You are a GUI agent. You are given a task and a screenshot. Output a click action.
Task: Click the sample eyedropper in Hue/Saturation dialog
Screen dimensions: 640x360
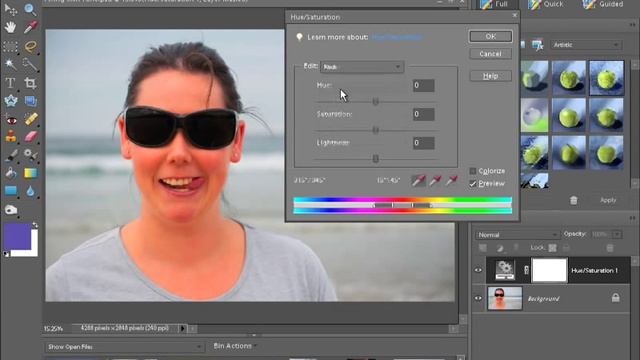(x=419, y=180)
